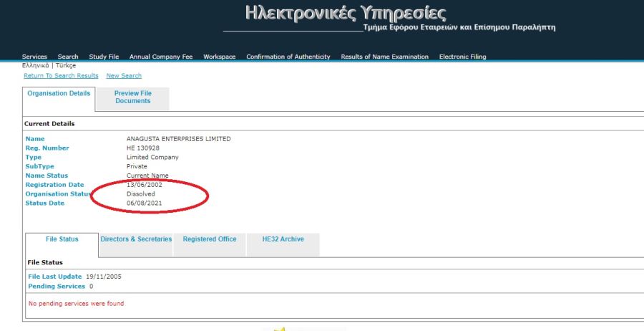Click the Reg. Number label
This screenshot has width=644, height=331.
[x=47, y=148]
